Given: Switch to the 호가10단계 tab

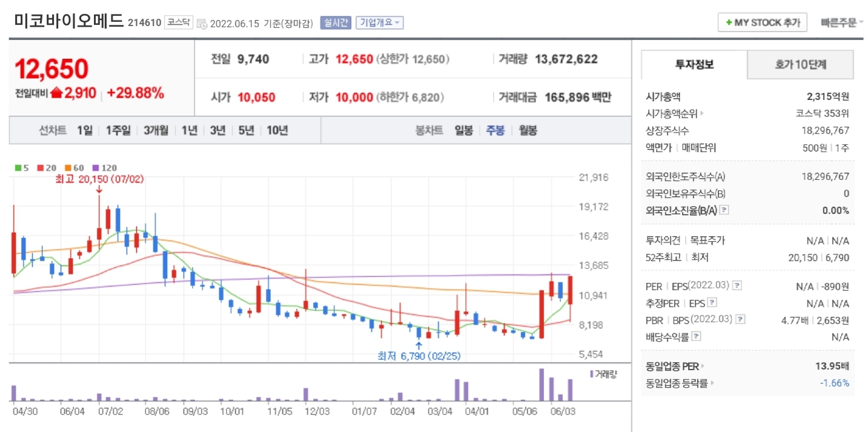Looking at the screenshot, I should pos(801,64).
